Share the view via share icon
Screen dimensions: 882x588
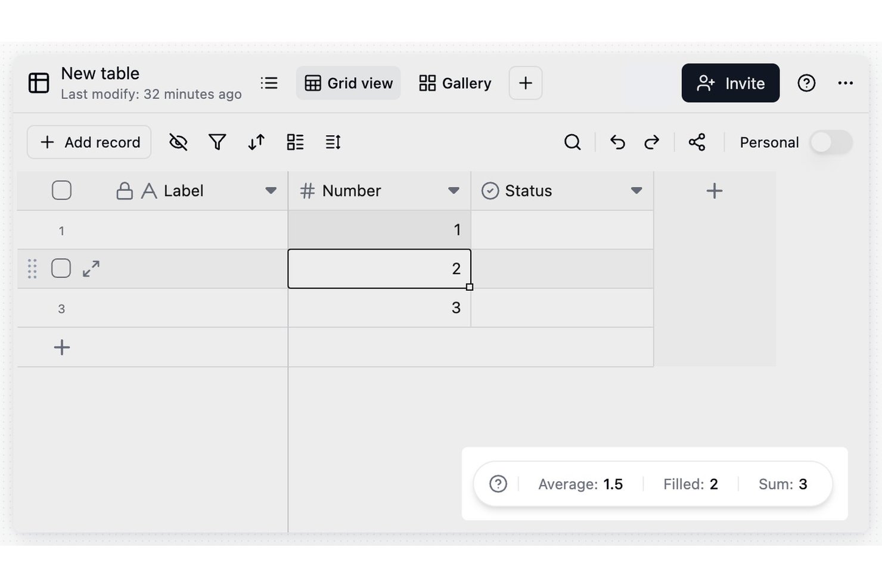pyautogui.click(x=697, y=142)
